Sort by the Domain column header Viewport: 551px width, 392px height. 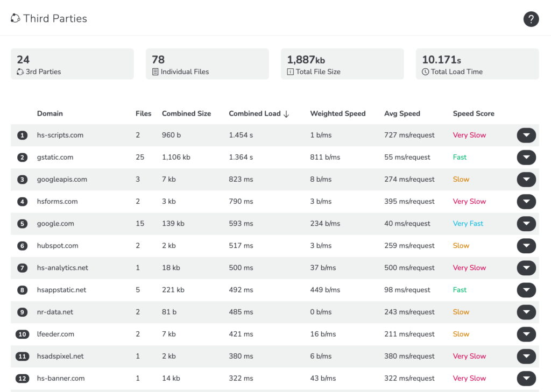[x=50, y=113]
